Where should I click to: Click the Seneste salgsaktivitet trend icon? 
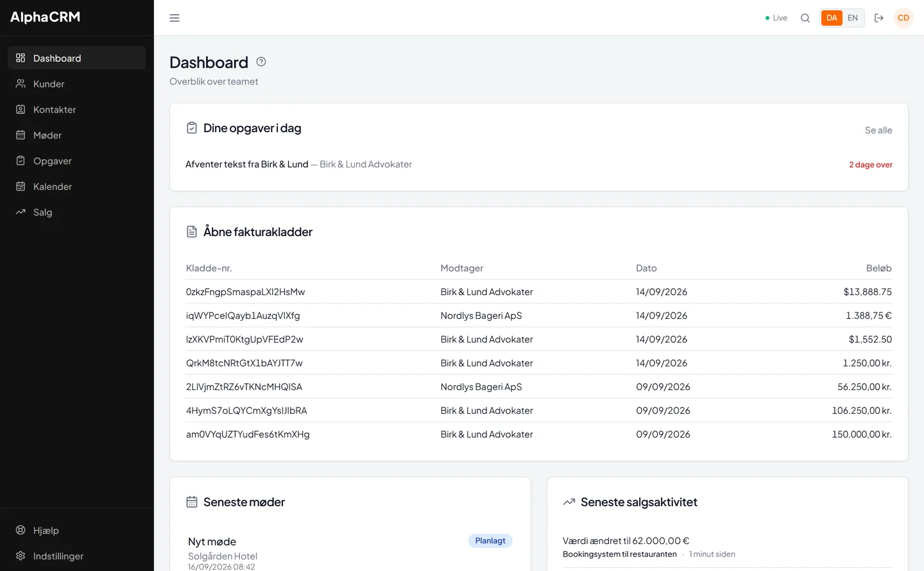(x=569, y=502)
